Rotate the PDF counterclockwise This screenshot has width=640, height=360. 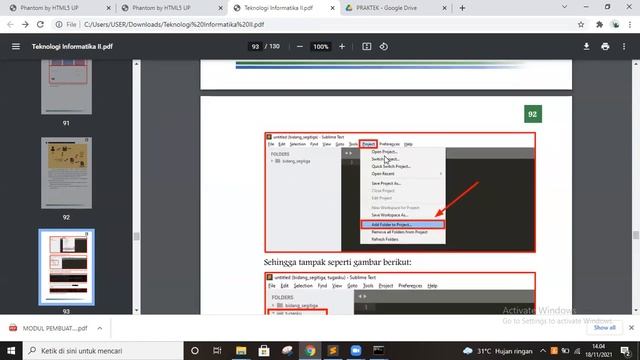[x=384, y=47]
